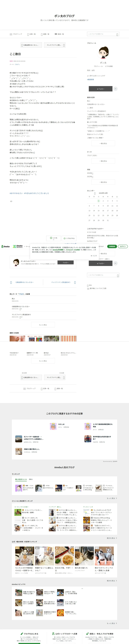Viewport: 129px width, 644px height.
Task: Click the Ameba logo in the sticky header
Action: [x=5, y=247]
